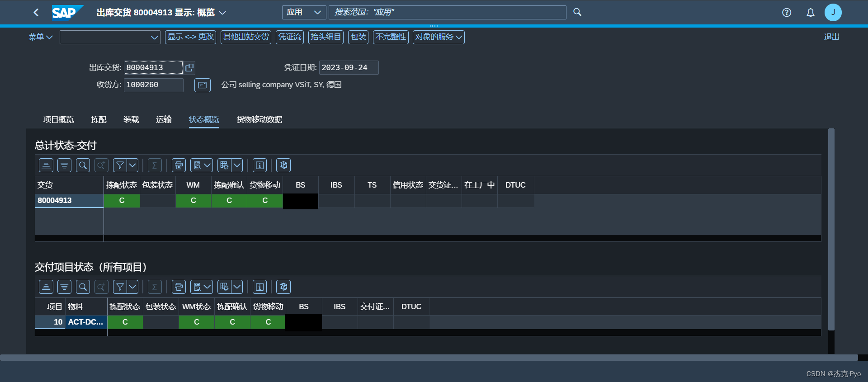This screenshot has height=382, width=868.
Task: Switch to 运输 tab
Action: click(164, 119)
